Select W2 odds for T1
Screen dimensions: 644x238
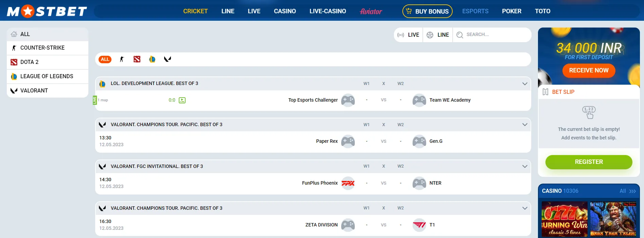click(401, 225)
